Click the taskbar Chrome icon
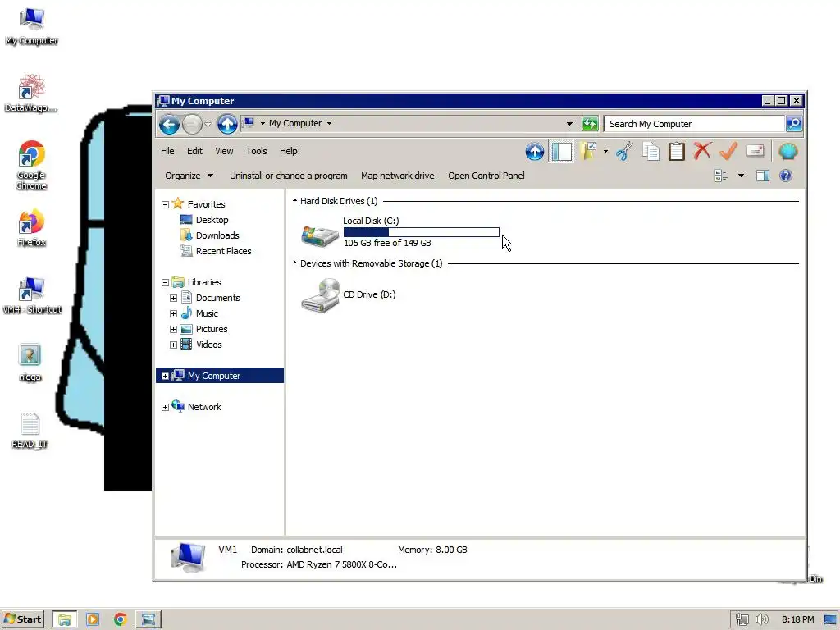 [120, 619]
